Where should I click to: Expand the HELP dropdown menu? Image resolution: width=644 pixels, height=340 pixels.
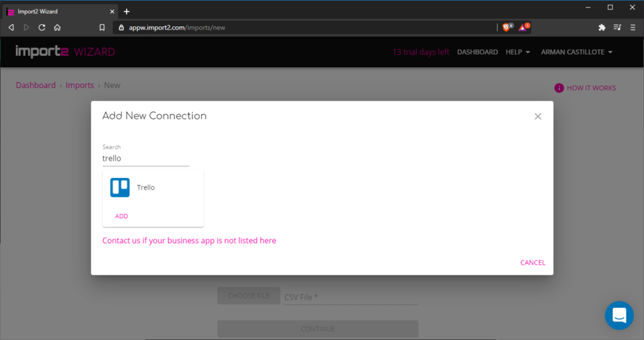pyautogui.click(x=518, y=52)
